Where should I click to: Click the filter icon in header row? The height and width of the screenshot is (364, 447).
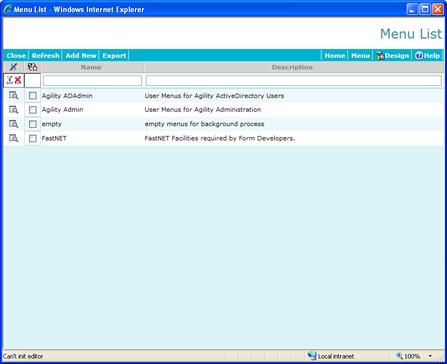13,67
